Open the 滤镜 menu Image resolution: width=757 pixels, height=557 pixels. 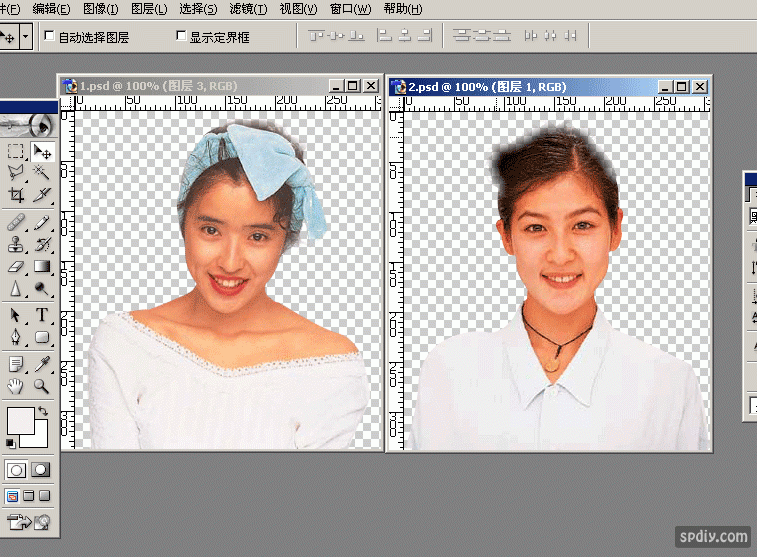click(248, 9)
